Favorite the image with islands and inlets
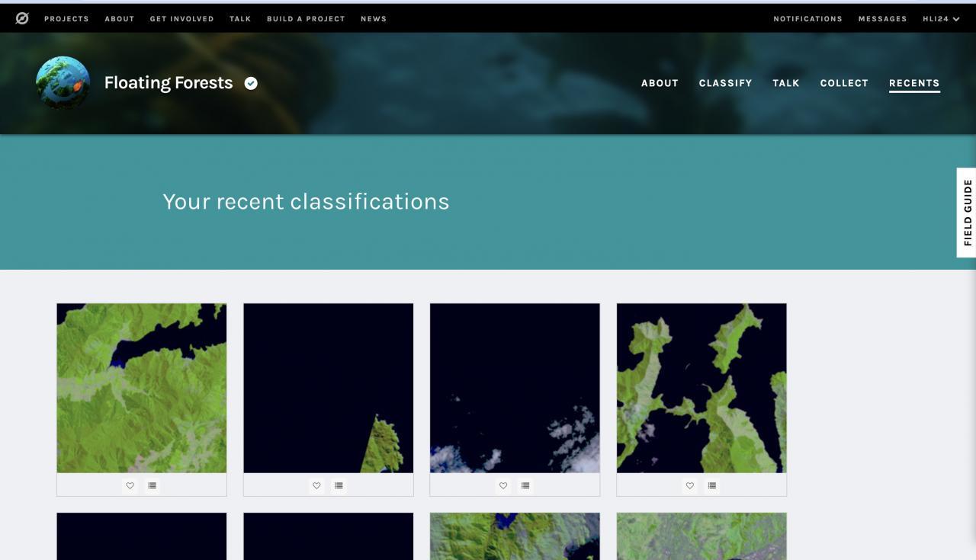 690,485
